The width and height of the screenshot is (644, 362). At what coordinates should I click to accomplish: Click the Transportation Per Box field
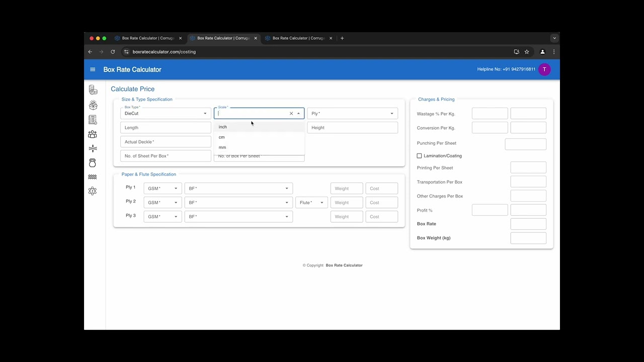pos(528,182)
